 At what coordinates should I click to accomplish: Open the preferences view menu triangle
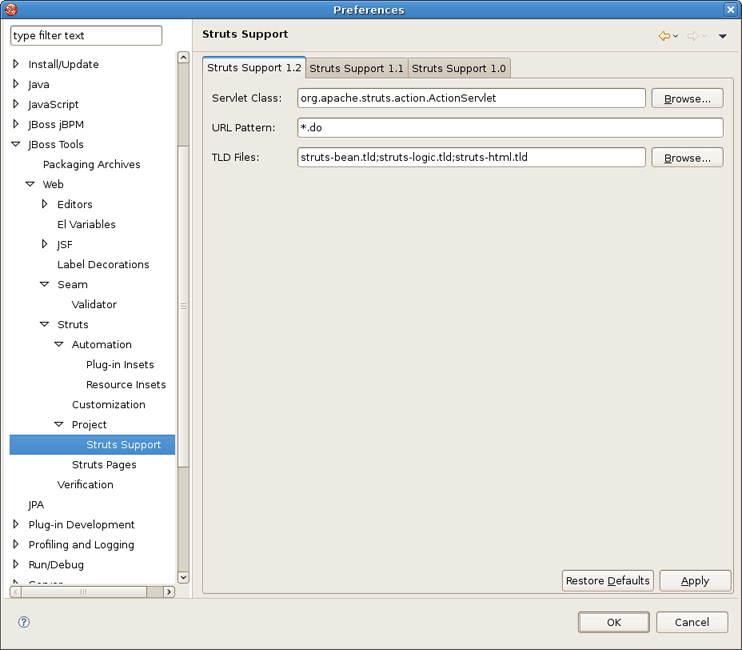(722, 37)
